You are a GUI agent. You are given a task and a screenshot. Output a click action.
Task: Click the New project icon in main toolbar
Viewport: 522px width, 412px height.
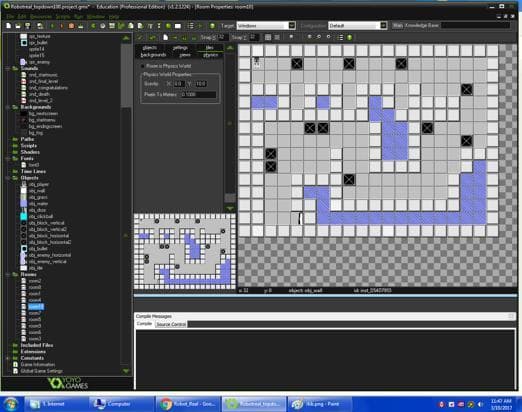(x=9, y=26)
